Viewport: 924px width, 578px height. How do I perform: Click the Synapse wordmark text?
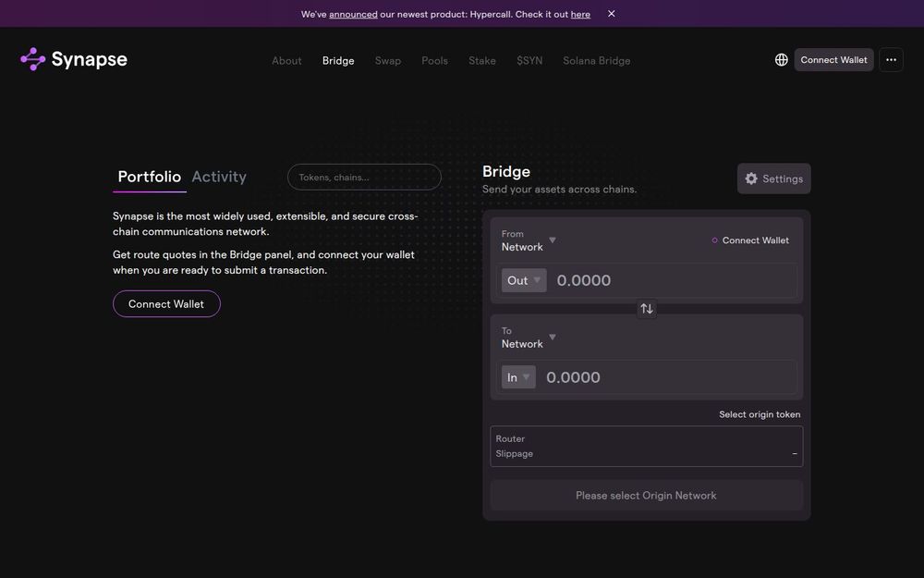pyautogui.click(x=89, y=59)
